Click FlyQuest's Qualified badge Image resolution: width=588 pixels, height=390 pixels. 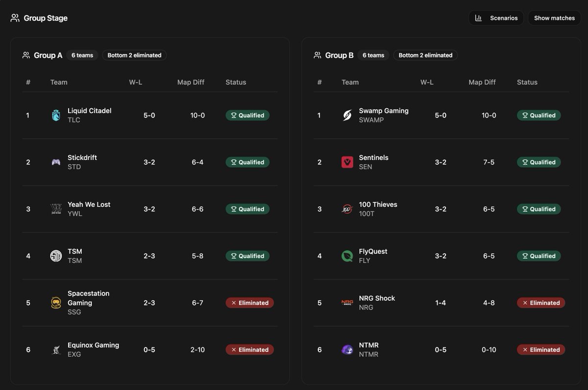539,256
